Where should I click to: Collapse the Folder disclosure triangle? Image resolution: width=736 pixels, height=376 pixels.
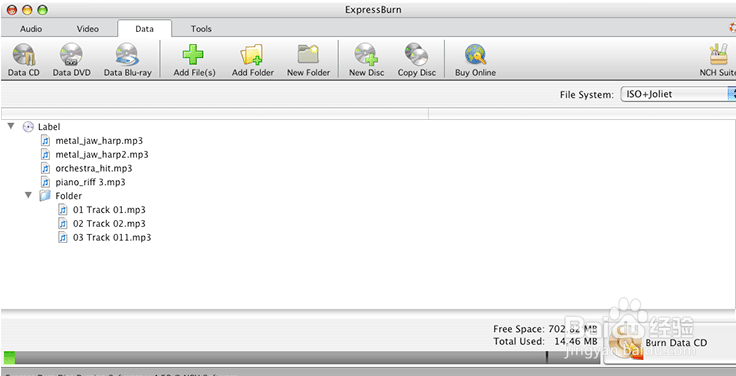pos(29,195)
